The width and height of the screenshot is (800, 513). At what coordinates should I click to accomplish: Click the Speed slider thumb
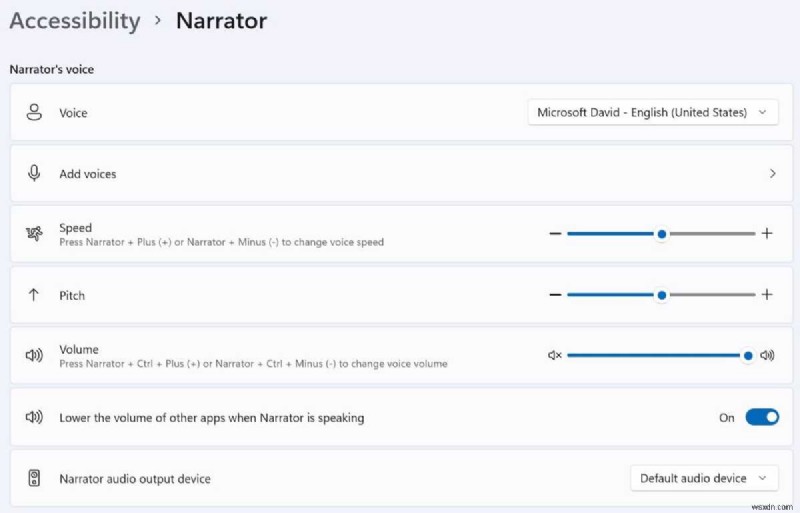click(x=662, y=234)
